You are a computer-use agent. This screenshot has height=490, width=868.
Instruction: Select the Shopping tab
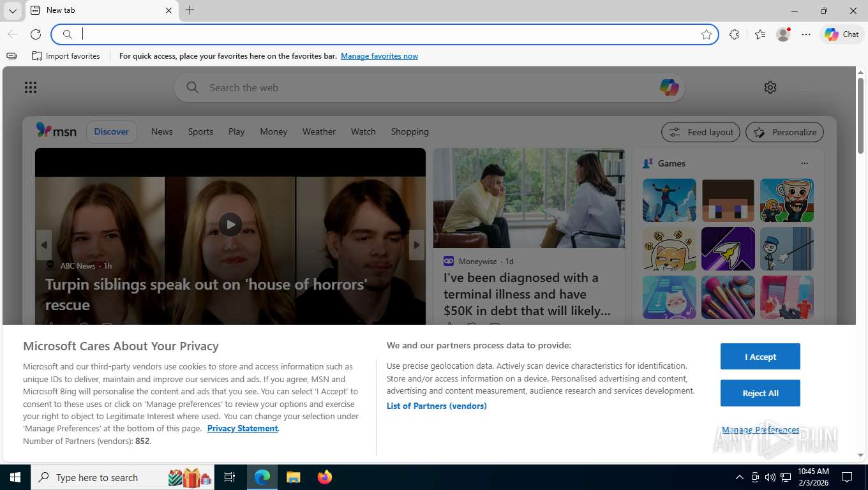click(x=410, y=131)
